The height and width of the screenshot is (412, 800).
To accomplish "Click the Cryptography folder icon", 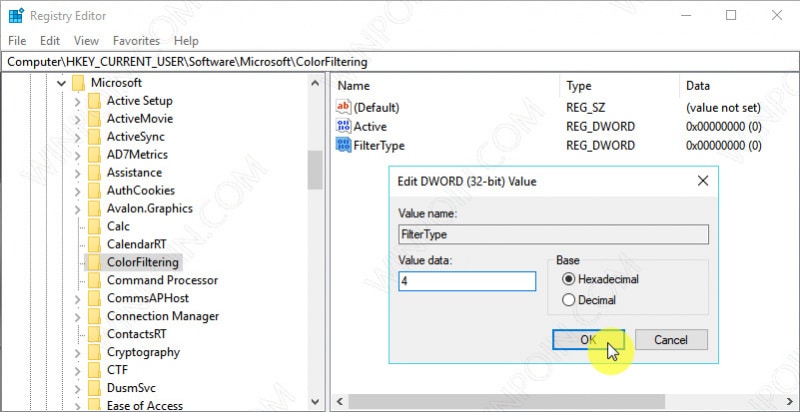I will 94,352.
